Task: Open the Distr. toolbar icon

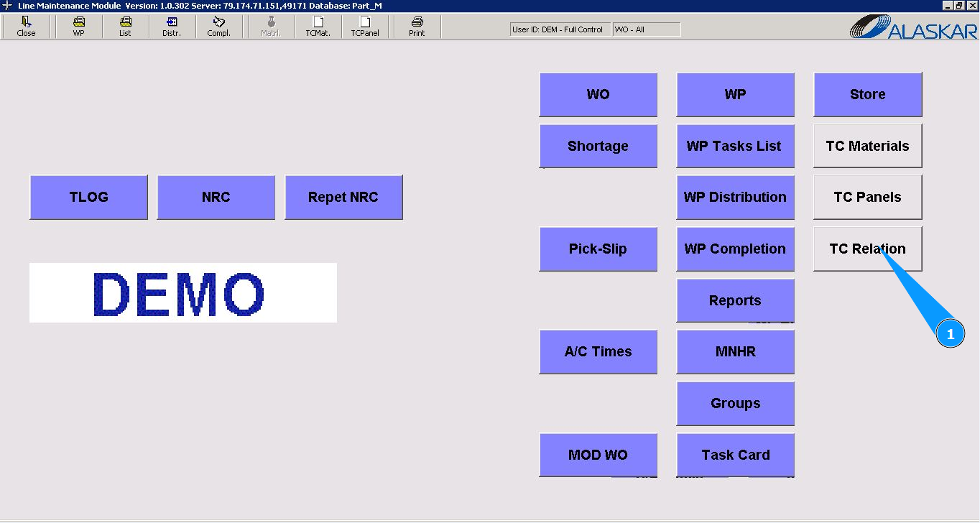Action: pos(172,27)
